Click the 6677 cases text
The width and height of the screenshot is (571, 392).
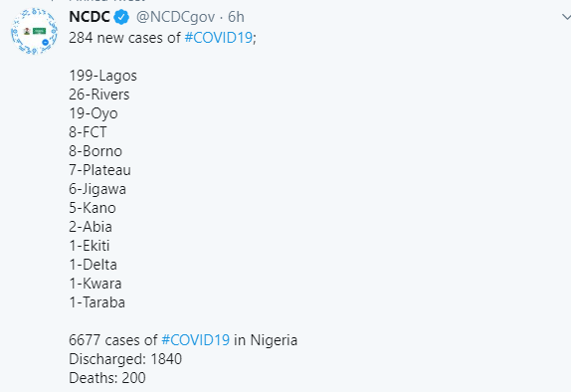coord(112,340)
